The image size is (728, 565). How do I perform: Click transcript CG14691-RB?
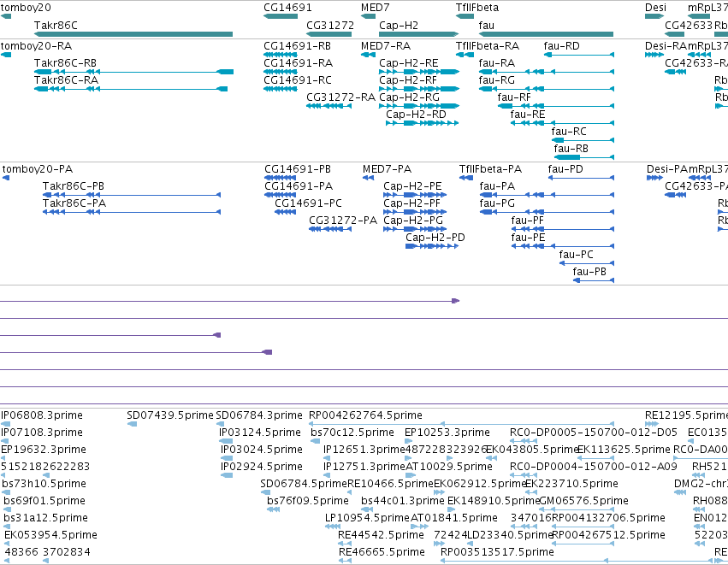click(x=281, y=55)
